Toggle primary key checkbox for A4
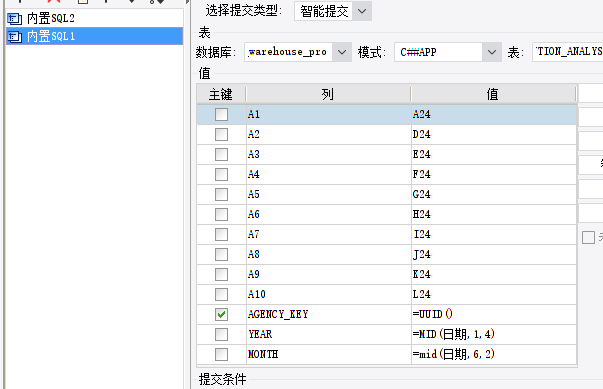Screen dimensions: 603x389 (x=221, y=174)
